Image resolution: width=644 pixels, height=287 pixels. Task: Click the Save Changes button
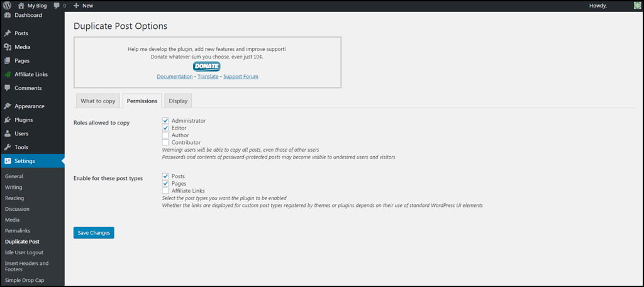click(x=94, y=233)
